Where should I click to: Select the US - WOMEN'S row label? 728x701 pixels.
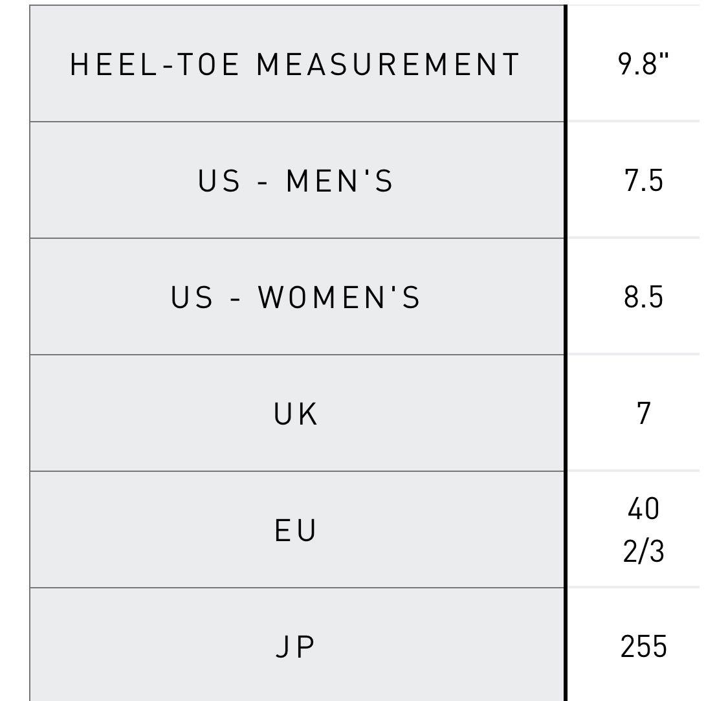(295, 297)
